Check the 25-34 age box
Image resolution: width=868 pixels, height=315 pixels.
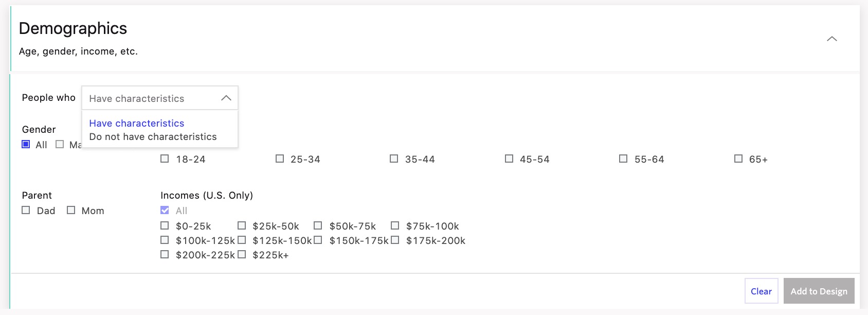(x=280, y=159)
